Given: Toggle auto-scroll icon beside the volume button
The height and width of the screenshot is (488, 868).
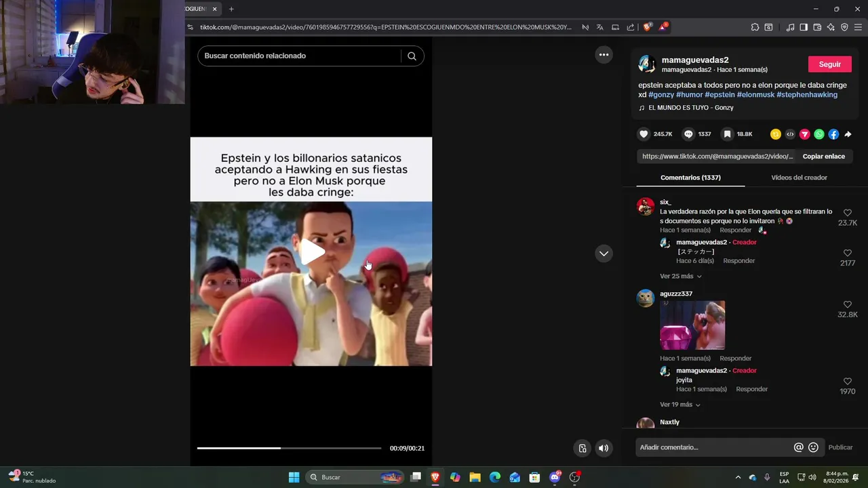Looking at the screenshot, I should (x=582, y=448).
